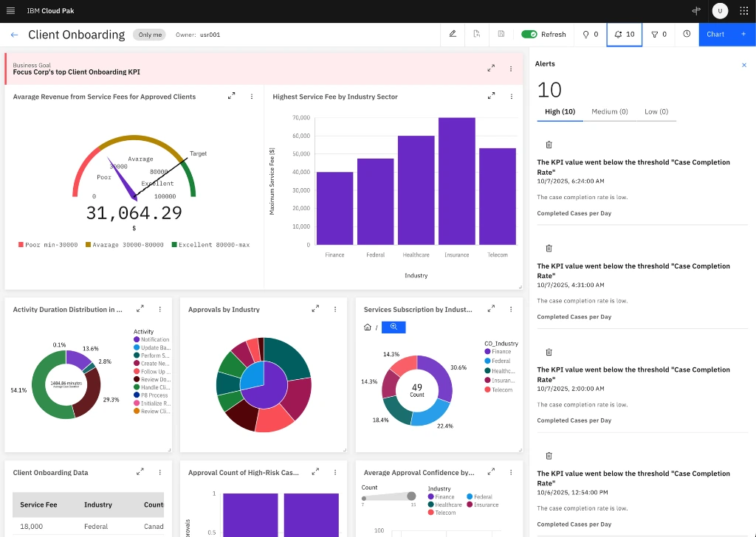Open the IBM app switcher grid
Image resolution: width=756 pixels, height=537 pixels.
[x=743, y=11]
